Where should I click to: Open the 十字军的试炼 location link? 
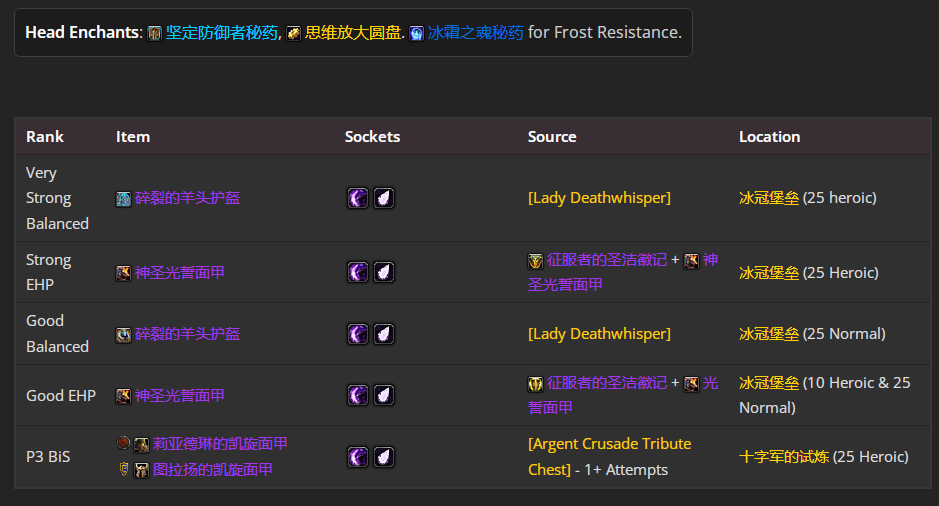tap(769, 457)
